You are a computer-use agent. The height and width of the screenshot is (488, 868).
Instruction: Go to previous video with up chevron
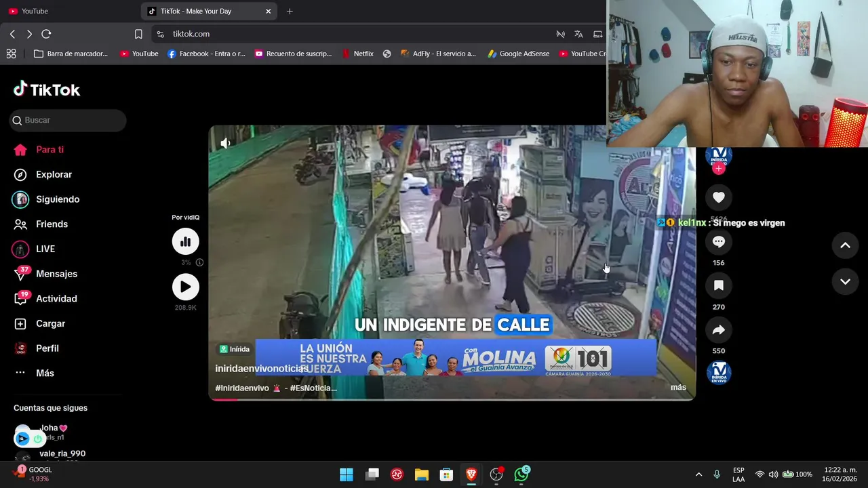[x=845, y=245]
